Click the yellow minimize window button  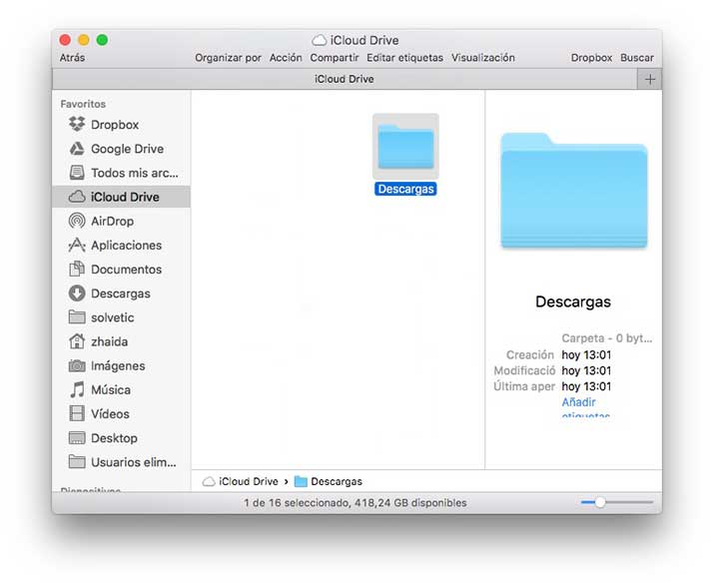84,40
